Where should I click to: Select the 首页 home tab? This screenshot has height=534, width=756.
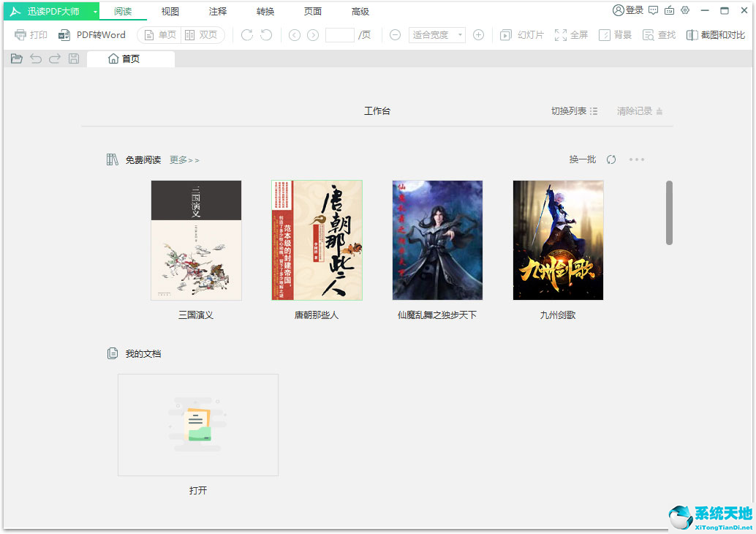130,59
